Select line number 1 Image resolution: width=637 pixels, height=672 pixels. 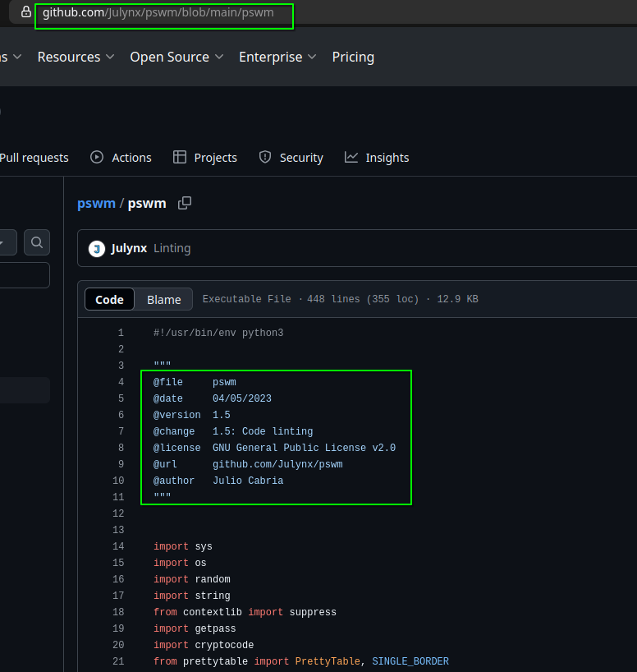click(x=121, y=333)
